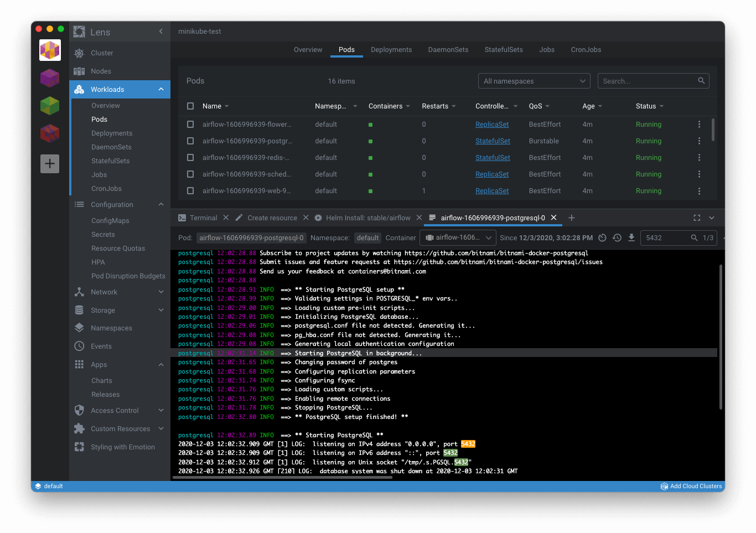Open the container selector dropdown
This screenshot has height=533, width=756.
point(458,237)
